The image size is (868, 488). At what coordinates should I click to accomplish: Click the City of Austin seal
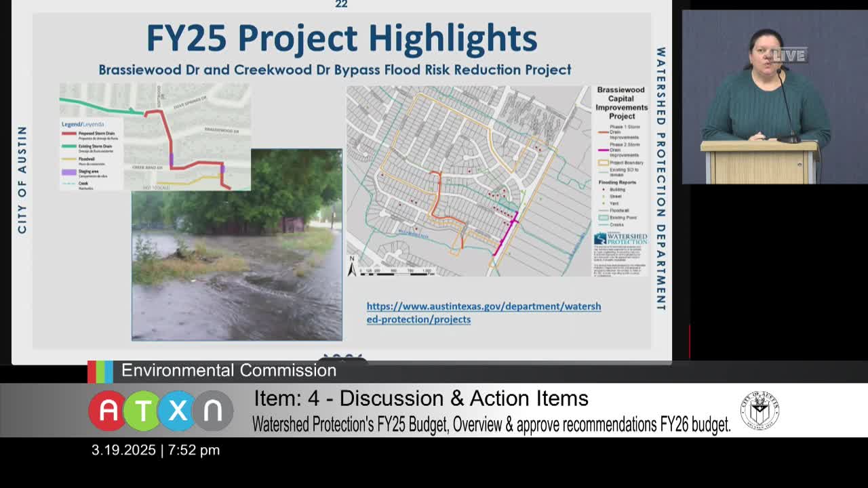(759, 410)
